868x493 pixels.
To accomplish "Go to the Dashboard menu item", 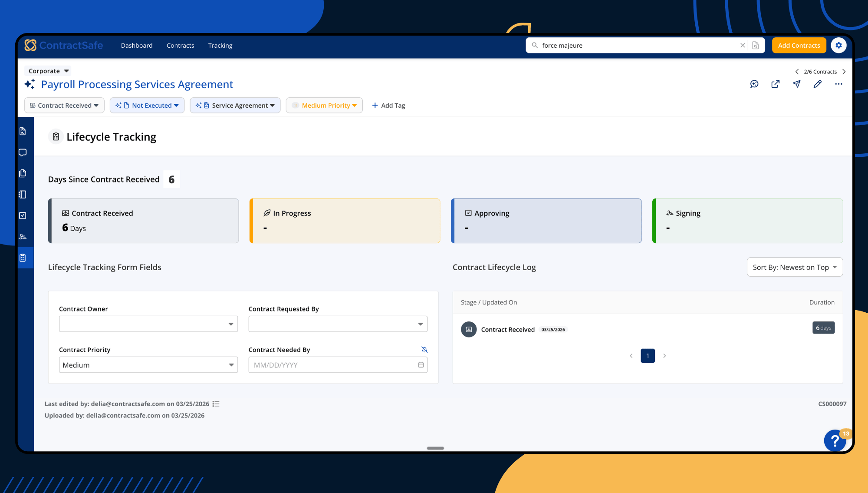I will click(x=136, y=45).
